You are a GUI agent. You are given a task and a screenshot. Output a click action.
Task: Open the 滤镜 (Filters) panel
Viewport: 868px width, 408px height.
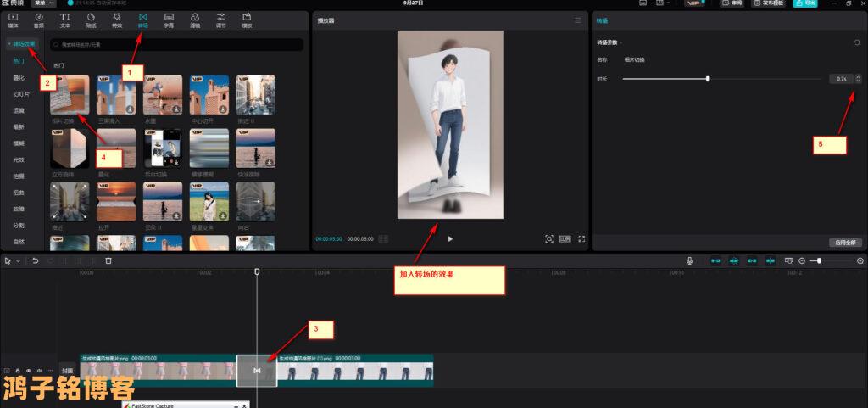(195, 20)
